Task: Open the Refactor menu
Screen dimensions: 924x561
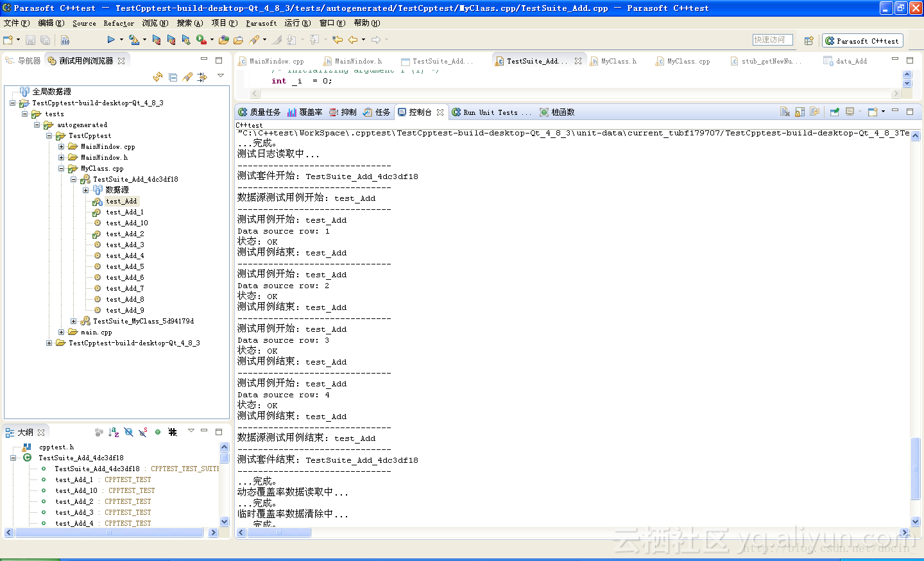Action: (119, 23)
